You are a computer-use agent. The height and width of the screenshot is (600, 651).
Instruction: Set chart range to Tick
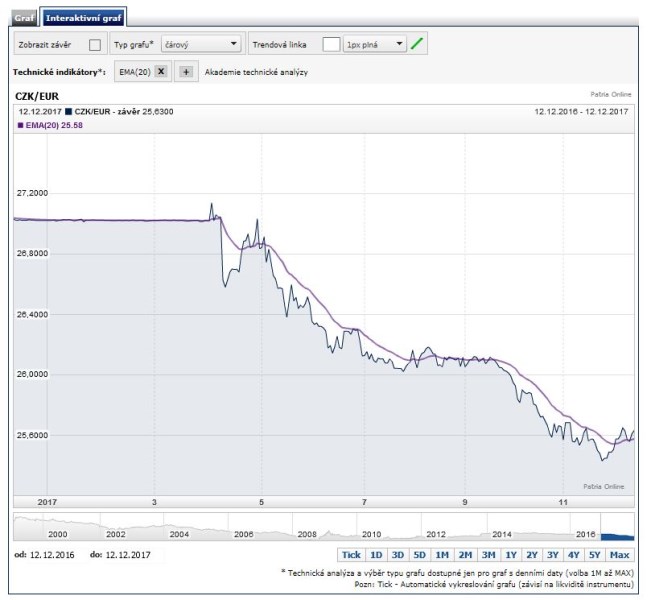tap(350, 554)
